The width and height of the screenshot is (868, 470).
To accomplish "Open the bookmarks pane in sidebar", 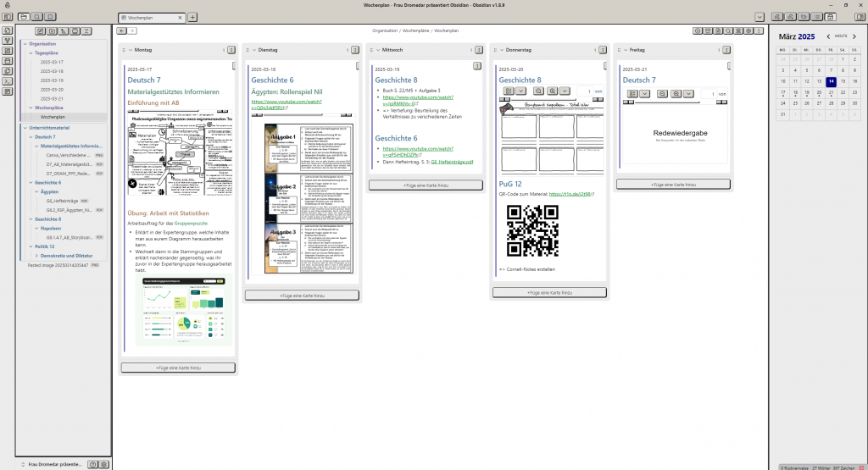I will [49, 17].
